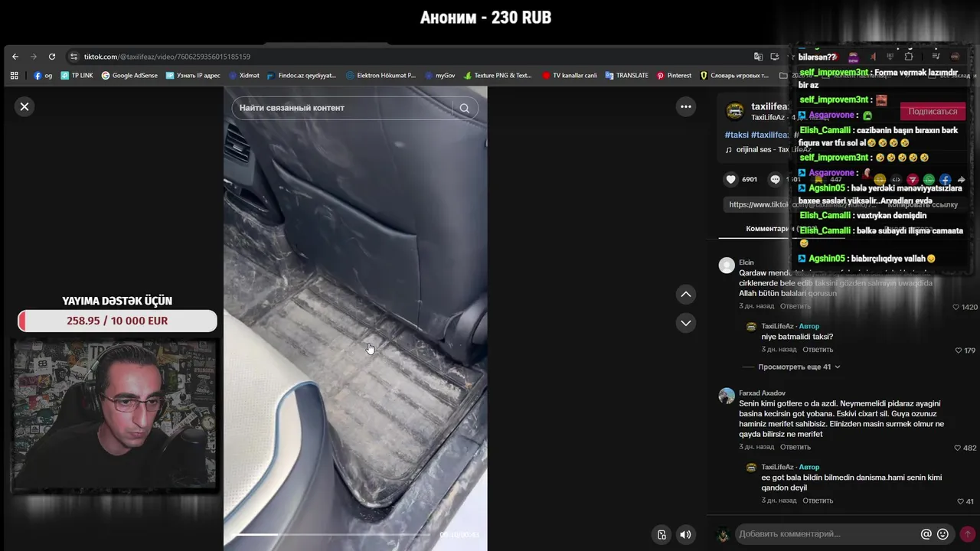Image resolution: width=980 pixels, height=551 pixels.
Task: Reply to 'ee got bala' comment via 'Ответить'
Action: click(818, 500)
